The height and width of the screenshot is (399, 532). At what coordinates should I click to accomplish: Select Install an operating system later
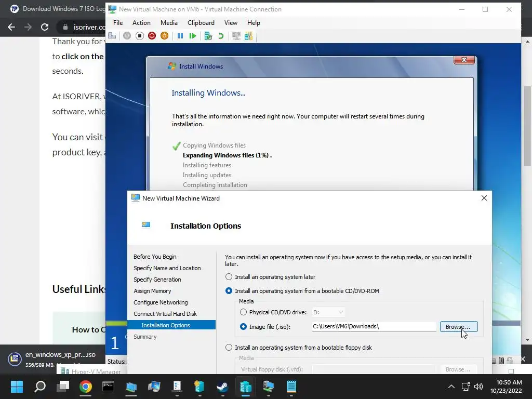tap(270, 277)
